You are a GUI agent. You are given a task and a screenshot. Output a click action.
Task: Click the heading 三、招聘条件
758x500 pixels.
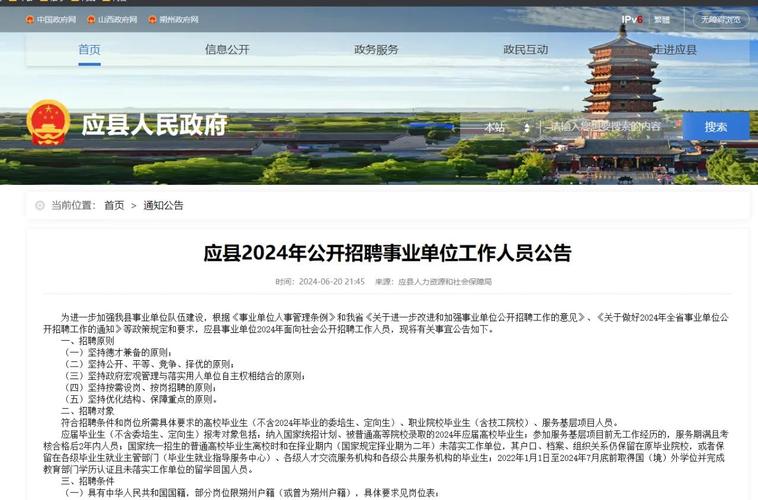point(87,481)
